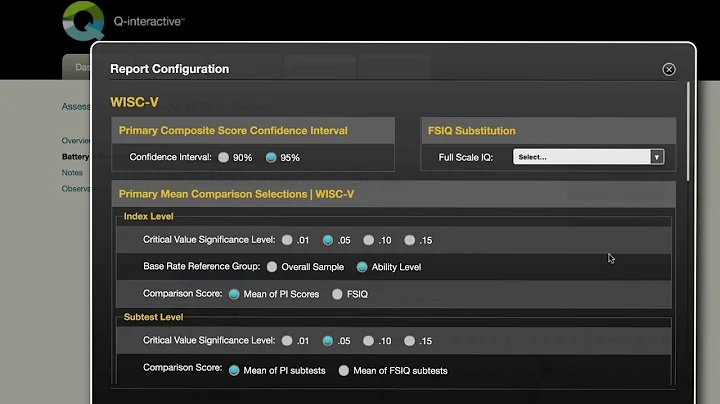Click the Full Scale IQ dropdown arrow

pyautogui.click(x=657, y=157)
